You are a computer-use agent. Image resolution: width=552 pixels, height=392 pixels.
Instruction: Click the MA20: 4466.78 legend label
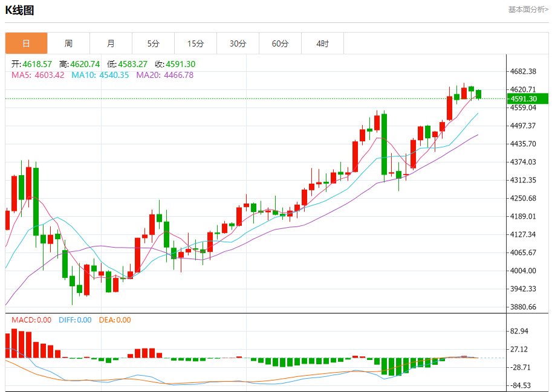(x=164, y=75)
